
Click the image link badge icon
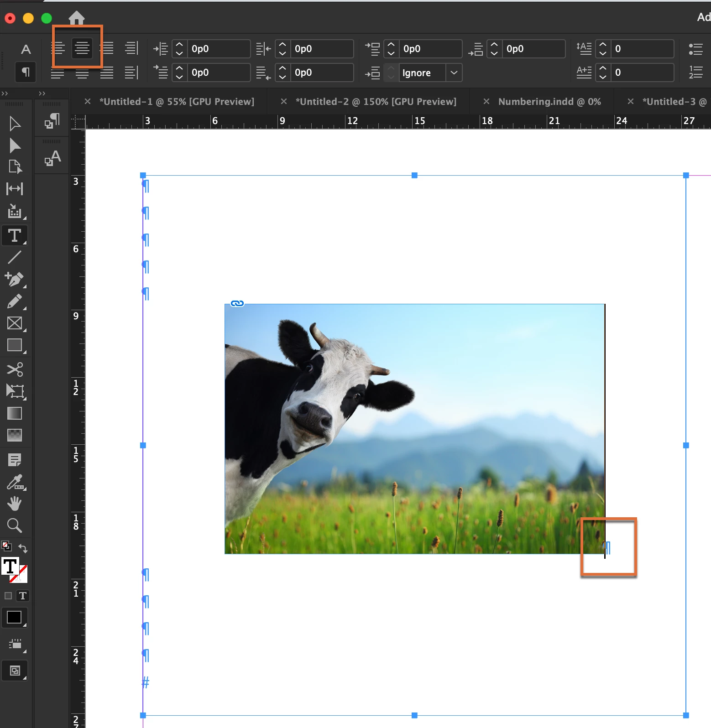coord(237,303)
